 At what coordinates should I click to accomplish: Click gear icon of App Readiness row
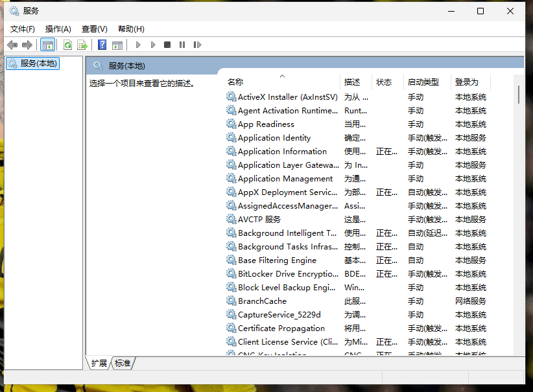(x=231, y=124)
